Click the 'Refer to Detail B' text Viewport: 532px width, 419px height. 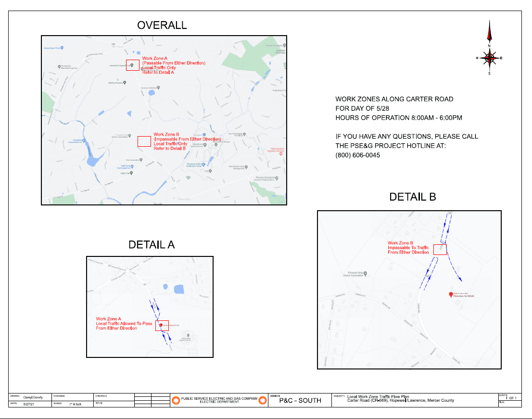tap(170, 148)
